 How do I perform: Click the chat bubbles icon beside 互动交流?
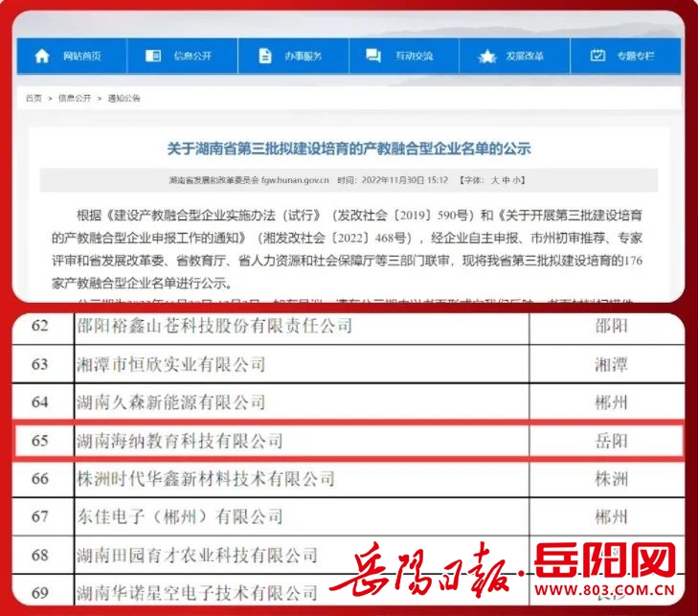373,56
